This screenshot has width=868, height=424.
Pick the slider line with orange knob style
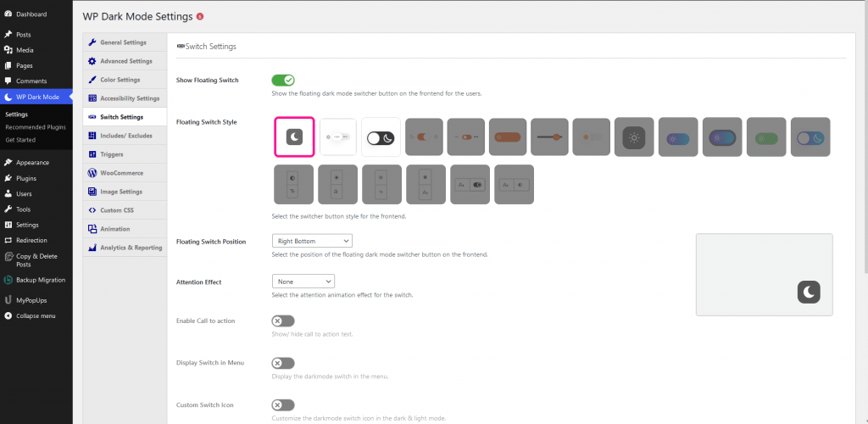pos(549,137)
